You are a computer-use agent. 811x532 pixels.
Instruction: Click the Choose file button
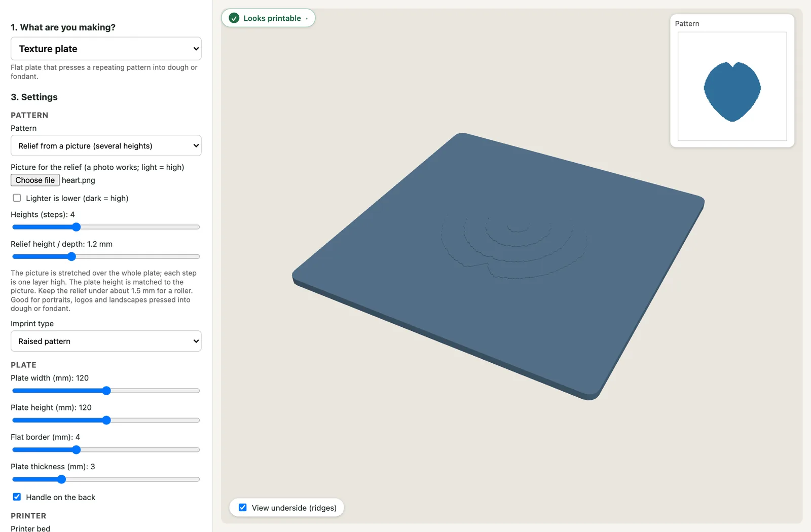coord(35,180)
